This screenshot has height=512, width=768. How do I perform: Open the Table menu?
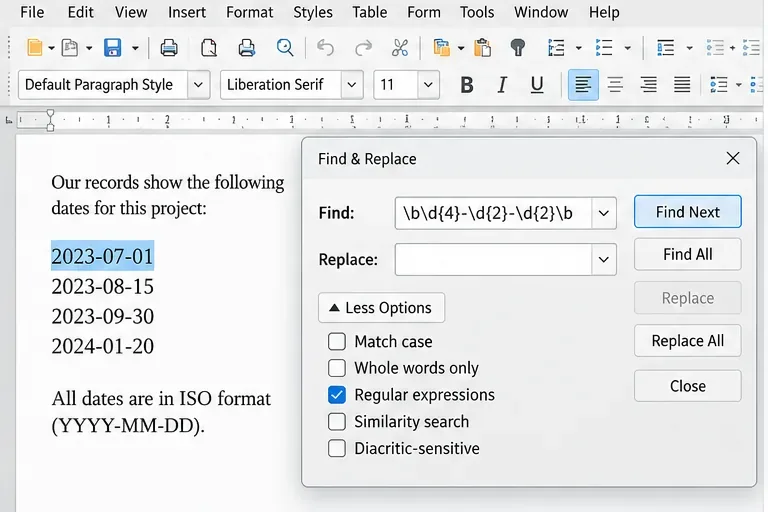pyautogui.click(x=369, y=12)
